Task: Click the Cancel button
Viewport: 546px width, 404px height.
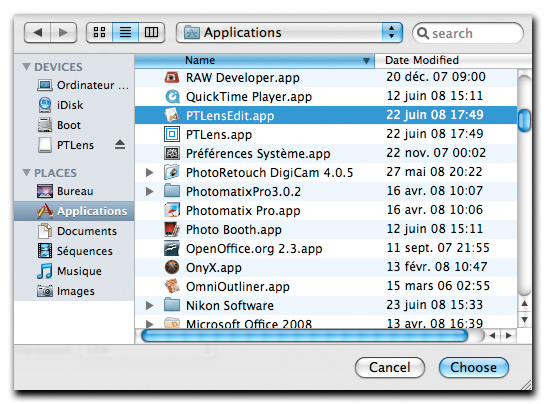Action: [x=390, y=367]
